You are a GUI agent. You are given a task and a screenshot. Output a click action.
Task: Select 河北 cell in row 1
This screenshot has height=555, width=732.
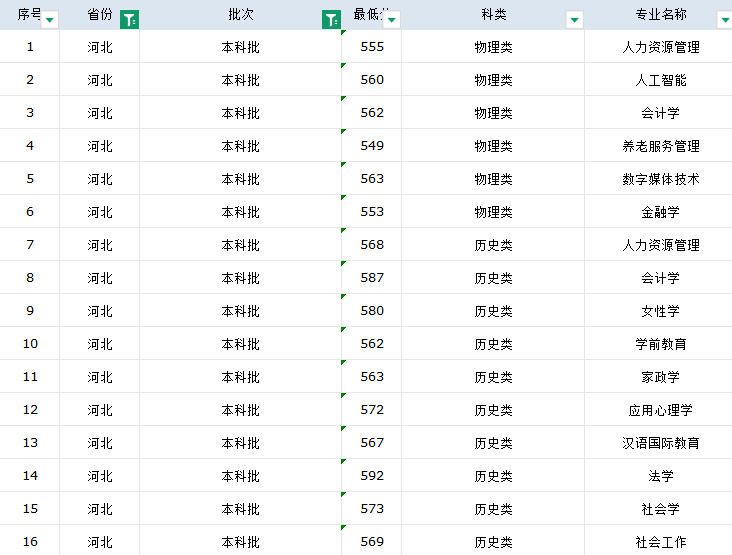click(99, 47)
